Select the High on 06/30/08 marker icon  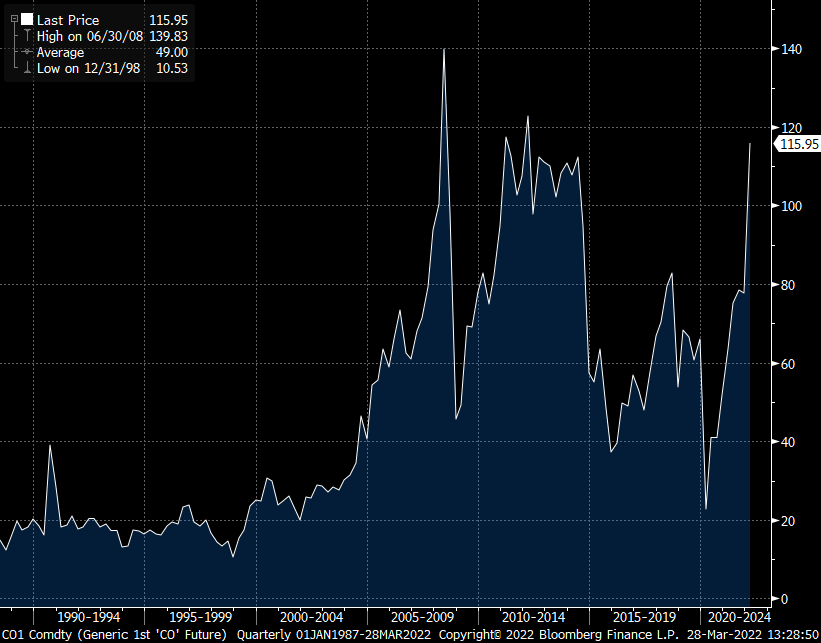26,34
